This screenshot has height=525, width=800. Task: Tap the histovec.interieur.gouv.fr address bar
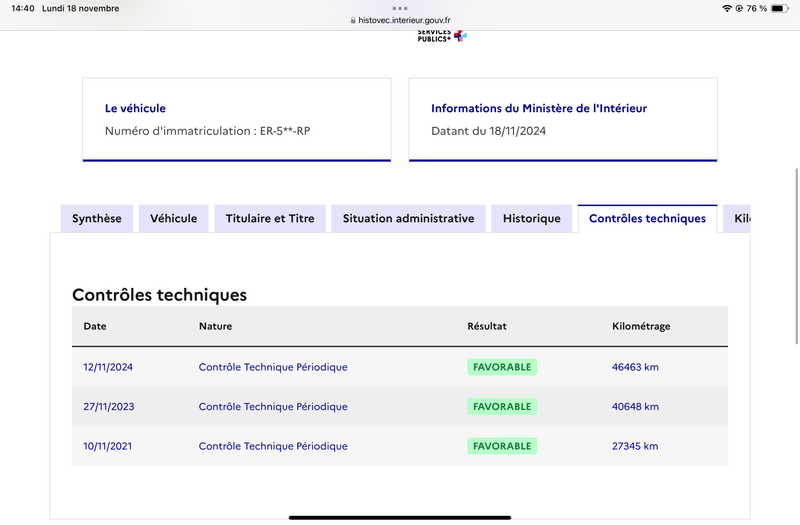pyautogui.click(x=400, y=20)
